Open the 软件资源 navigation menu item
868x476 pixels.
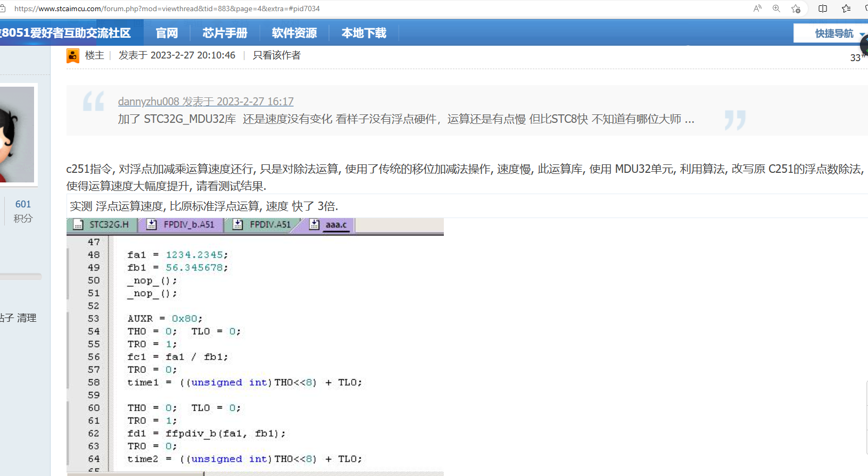294,33
